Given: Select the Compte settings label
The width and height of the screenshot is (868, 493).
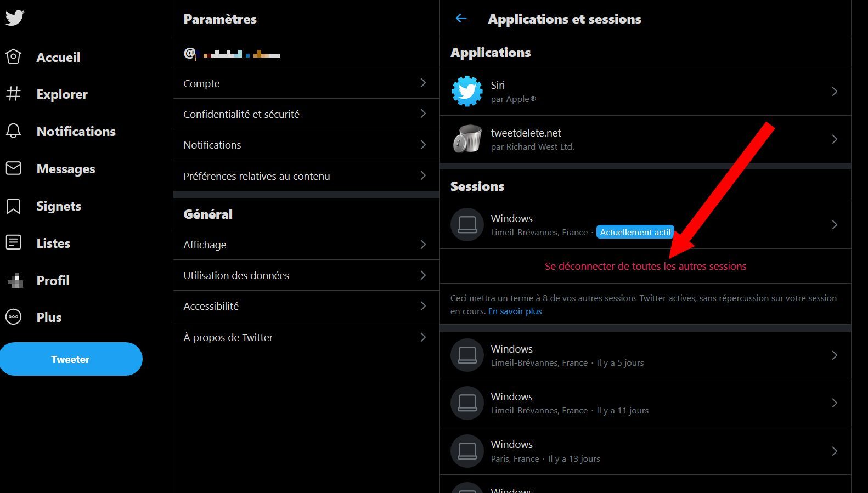Looking at the screenshot, I should 201,83.
